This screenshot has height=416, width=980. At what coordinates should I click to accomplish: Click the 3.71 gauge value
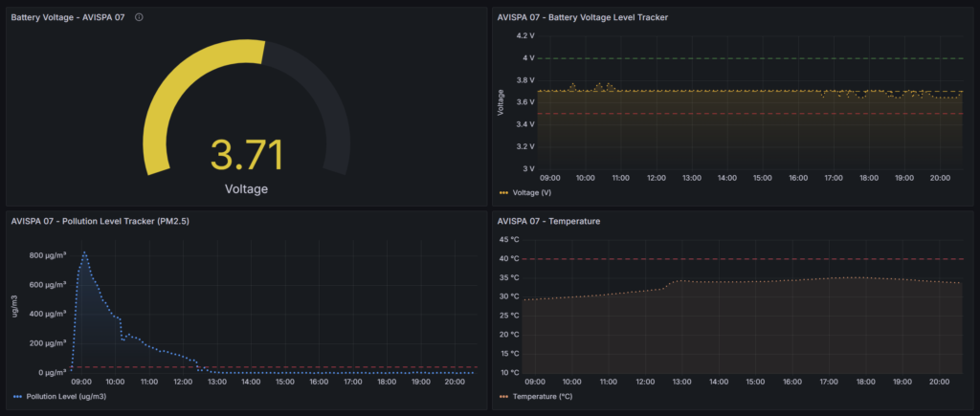click(x=246, y=154)
